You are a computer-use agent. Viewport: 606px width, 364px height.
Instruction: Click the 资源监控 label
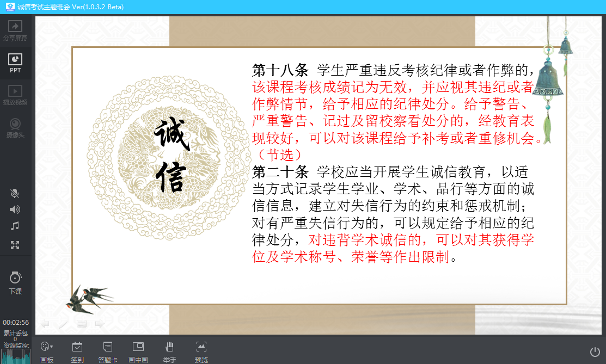(x=16, y=345)
